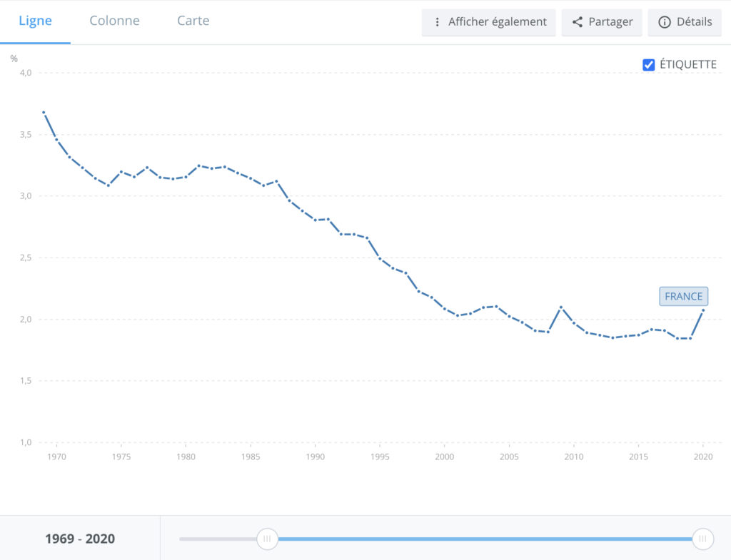Image resolution: width=731 pixels, height=560 pixels.
Task: Click the 2020 endpoint of the line
Action: point(703,310)
